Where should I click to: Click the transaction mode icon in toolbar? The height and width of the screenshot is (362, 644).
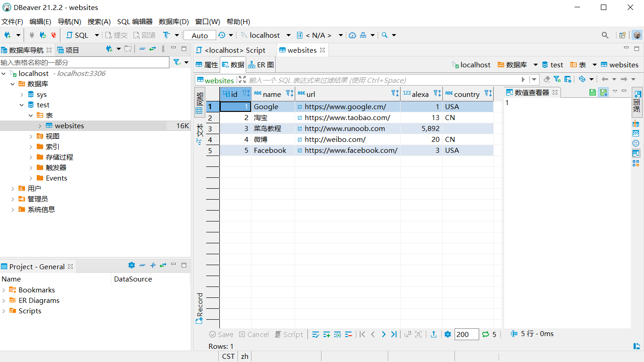tap(167, 35)
